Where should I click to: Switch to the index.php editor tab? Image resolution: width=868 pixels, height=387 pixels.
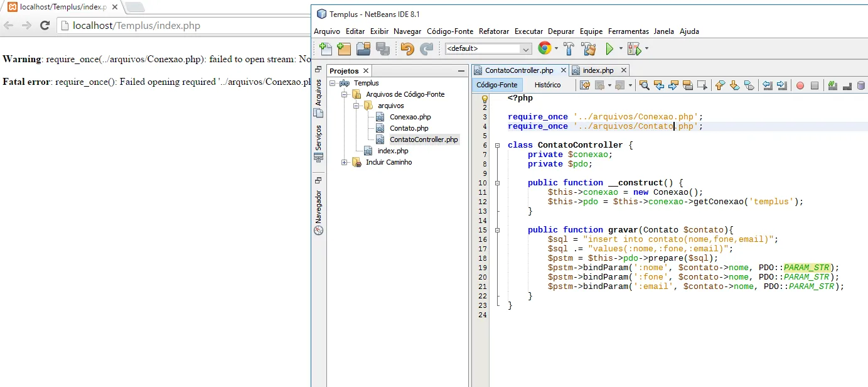click(x=597, y=70)
